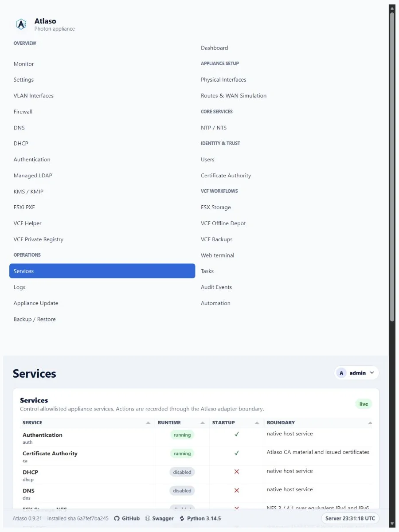Viewport: 399px width, 532px height.
Task: Open Backup / Restore page
Action: tap(35, 319)
